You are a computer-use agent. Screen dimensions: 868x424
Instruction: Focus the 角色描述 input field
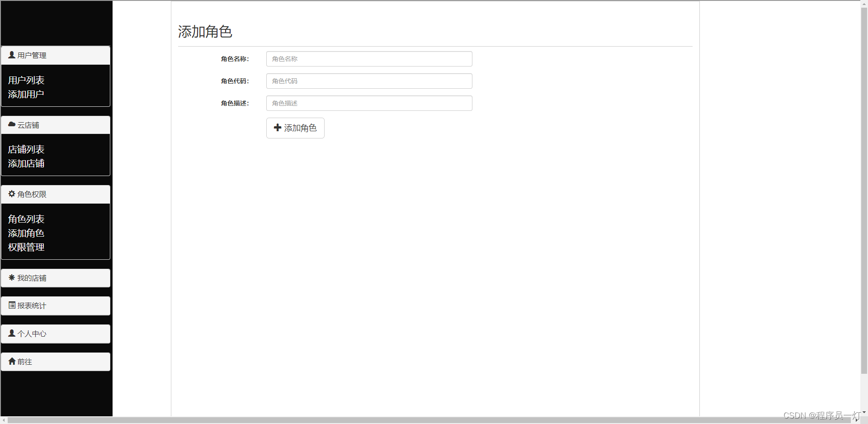pos(369,103)
